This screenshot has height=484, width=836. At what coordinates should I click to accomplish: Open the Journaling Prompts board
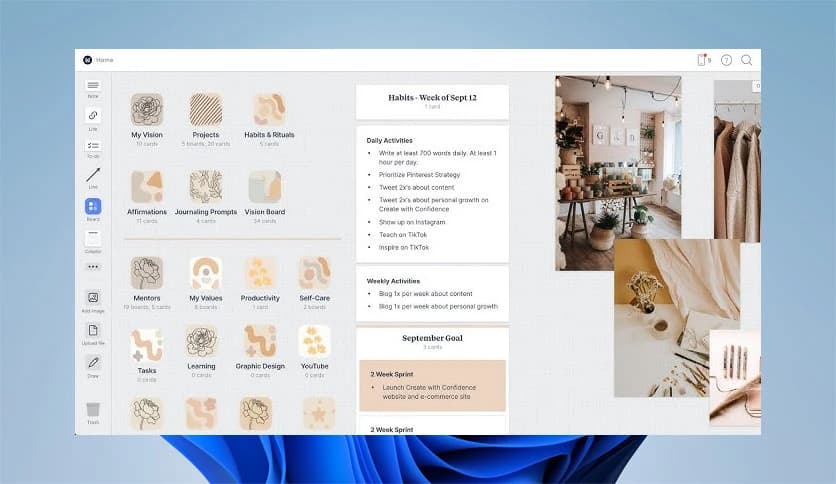click(x=206, y=187)
